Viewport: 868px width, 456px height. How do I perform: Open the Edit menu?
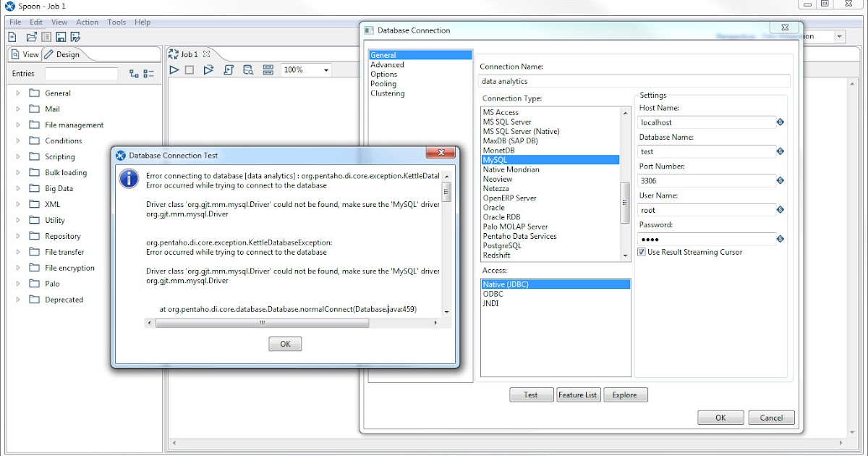(36, 22)
